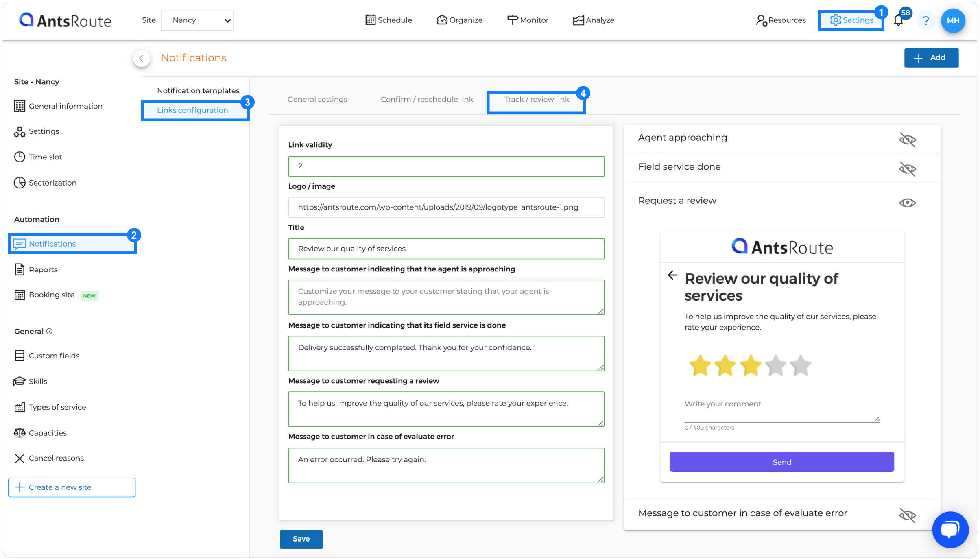Click the AntsRoute logo in header
The image size is (980, 559).
pyautogui.click(x=65, y=20)
